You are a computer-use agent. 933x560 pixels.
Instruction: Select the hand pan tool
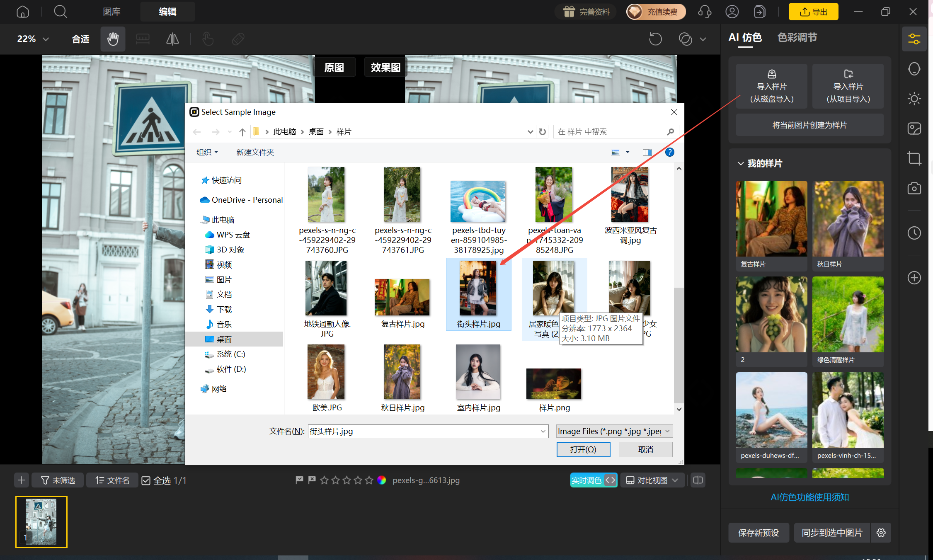click(113, 39)
